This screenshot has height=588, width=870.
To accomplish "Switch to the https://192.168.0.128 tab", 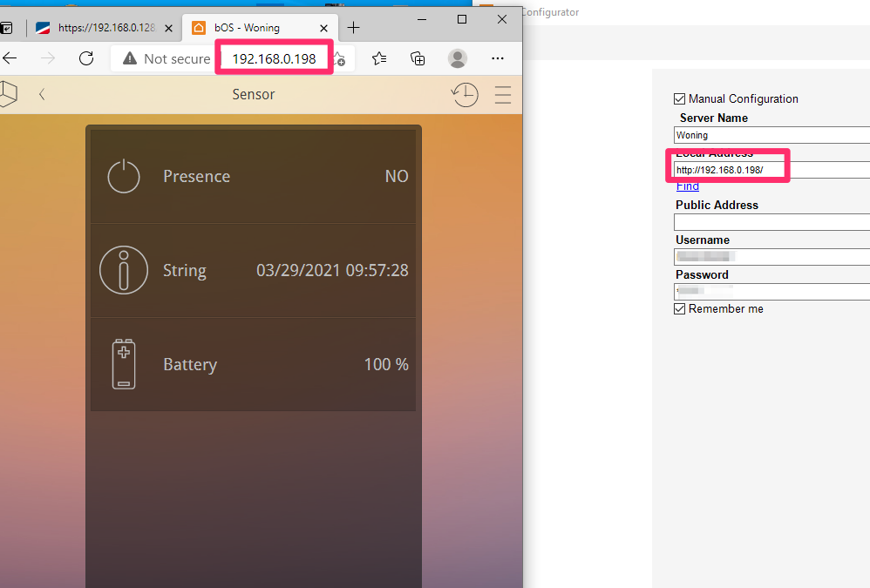I will (x=96, y=27).
